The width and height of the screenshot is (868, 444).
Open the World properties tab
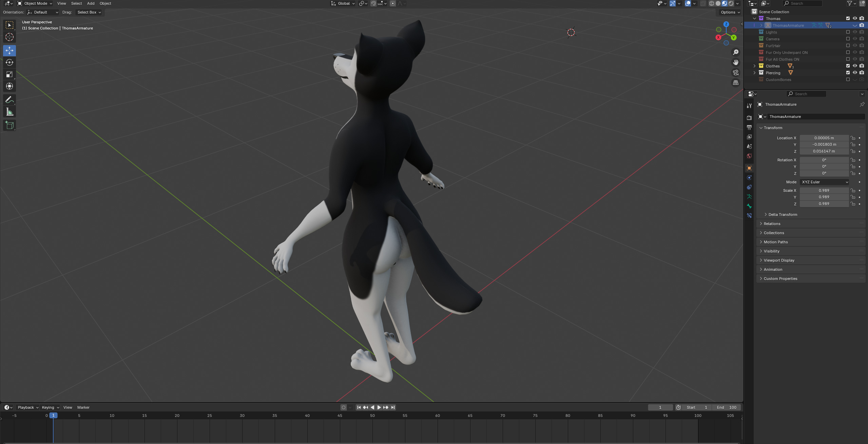(749, 156)
